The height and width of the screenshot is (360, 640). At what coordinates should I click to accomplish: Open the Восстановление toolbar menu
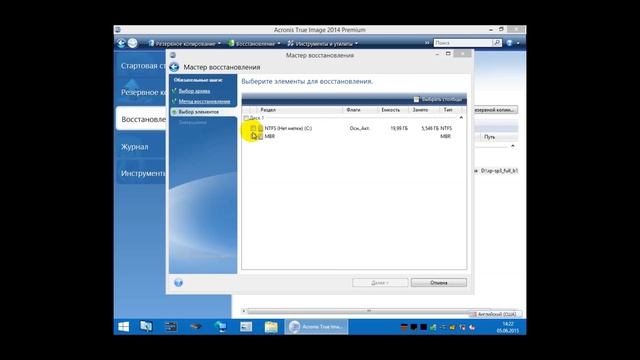tap(254, 43)
